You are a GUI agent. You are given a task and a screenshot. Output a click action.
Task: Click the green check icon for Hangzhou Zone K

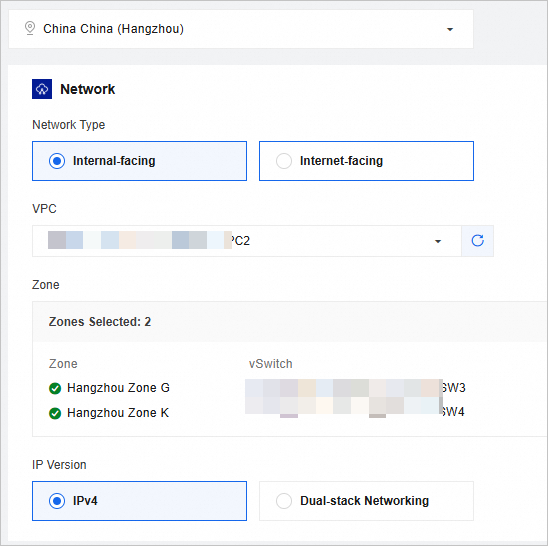(55, 413)
